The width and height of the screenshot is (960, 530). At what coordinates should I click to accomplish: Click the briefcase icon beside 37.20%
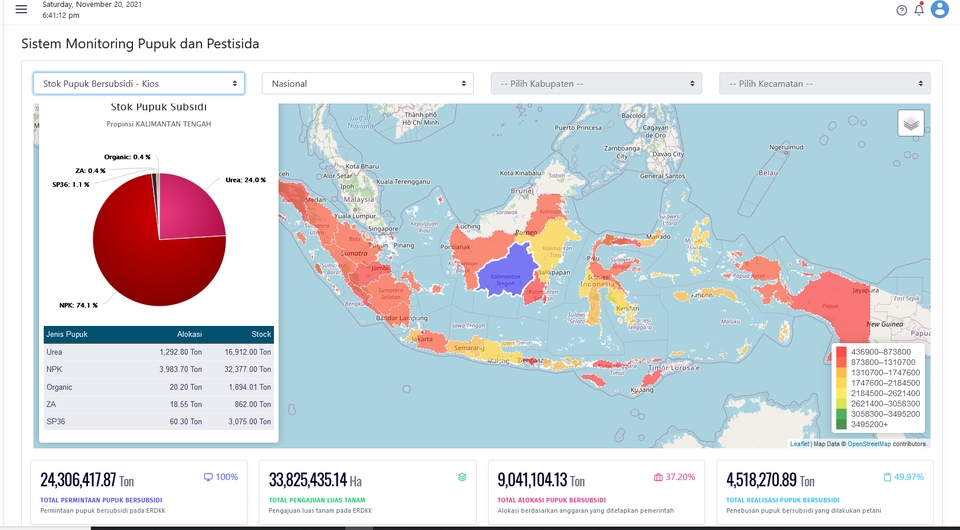click(x=658, y=477)
